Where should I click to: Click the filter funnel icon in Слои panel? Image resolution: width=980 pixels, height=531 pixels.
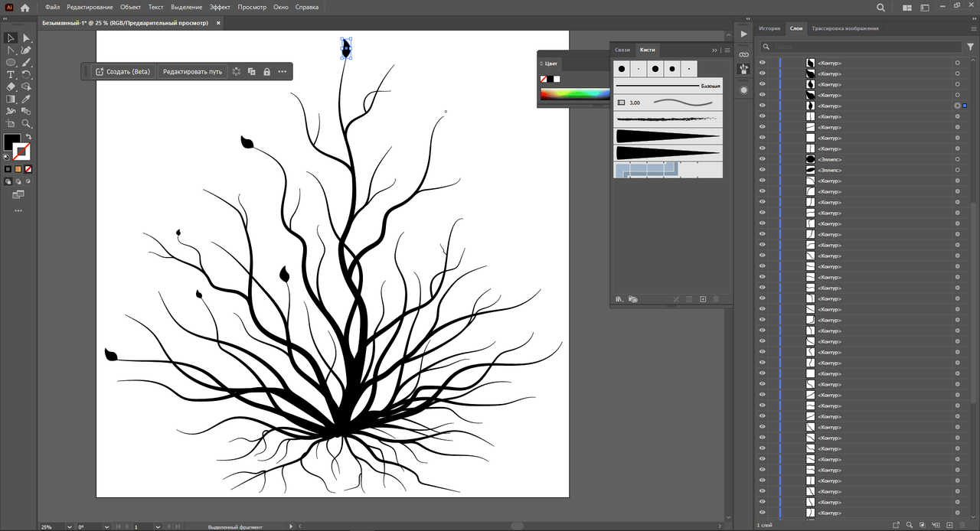(971, 47)
